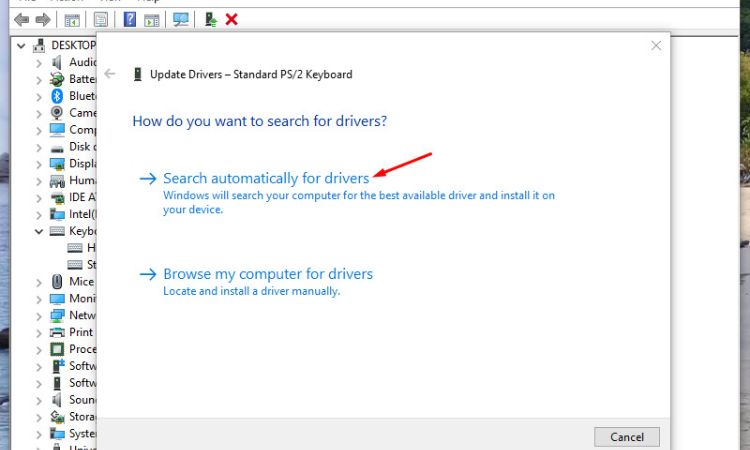
Task: Click the Cancel button in Update Drivers
Action: tap(627, 437)
